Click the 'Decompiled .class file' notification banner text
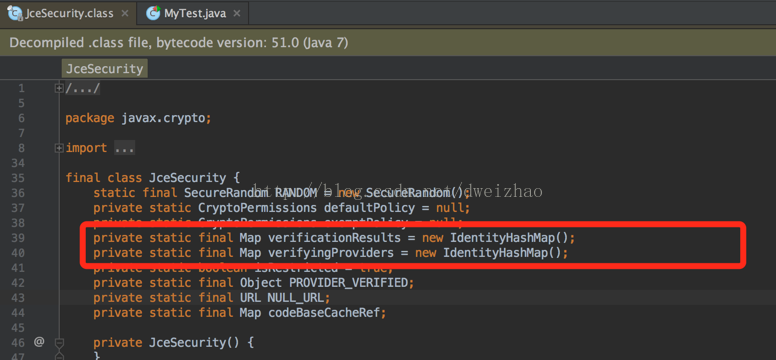 point(179,43)
